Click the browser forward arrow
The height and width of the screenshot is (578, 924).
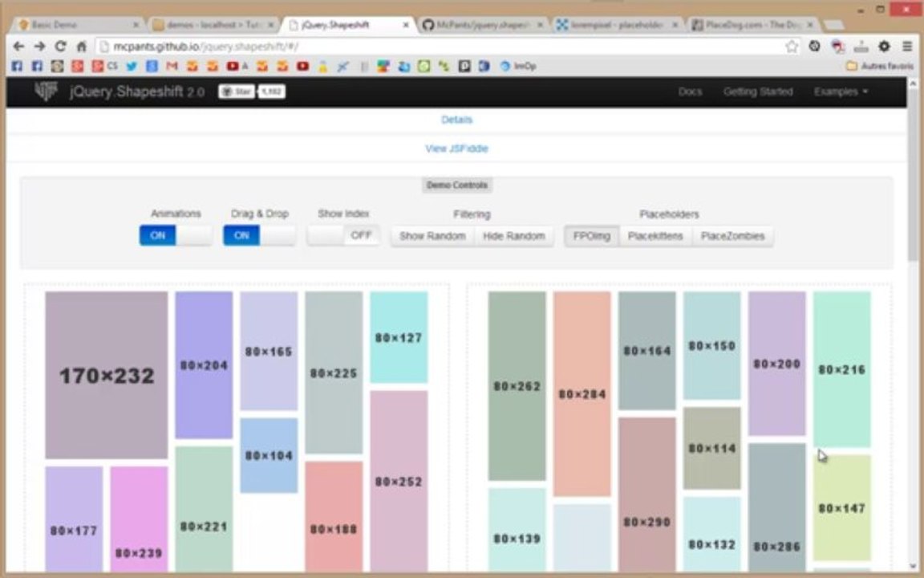coord(38,46)
